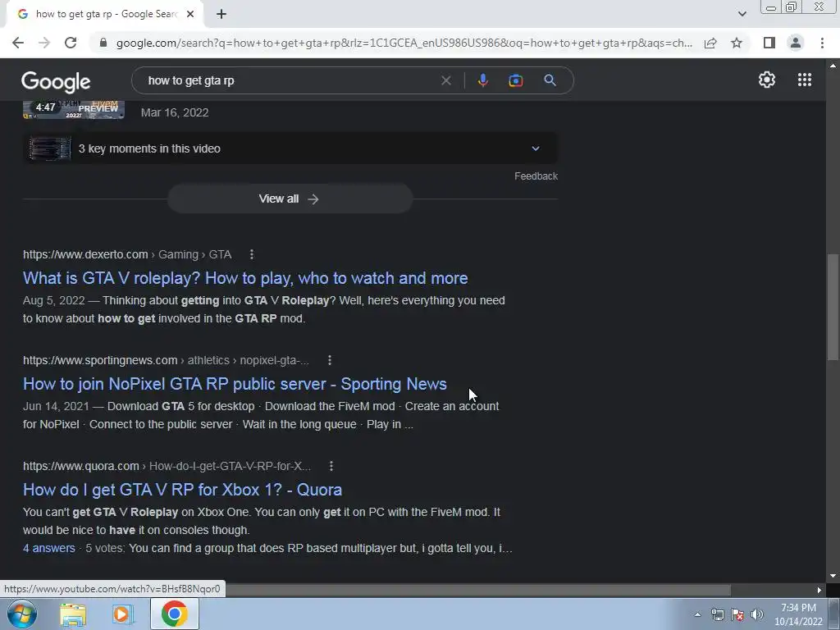This screenshot has width=840, height=630.
Task: Click the Feedback link
Action: point(536,176)
